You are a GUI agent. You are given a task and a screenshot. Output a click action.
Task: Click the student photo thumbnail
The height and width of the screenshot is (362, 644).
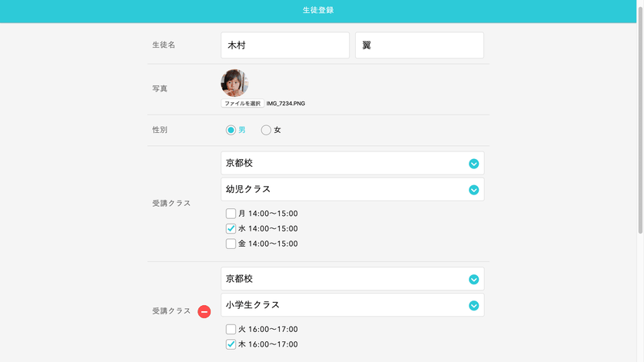pyautogui.click(x=234, y=83)
